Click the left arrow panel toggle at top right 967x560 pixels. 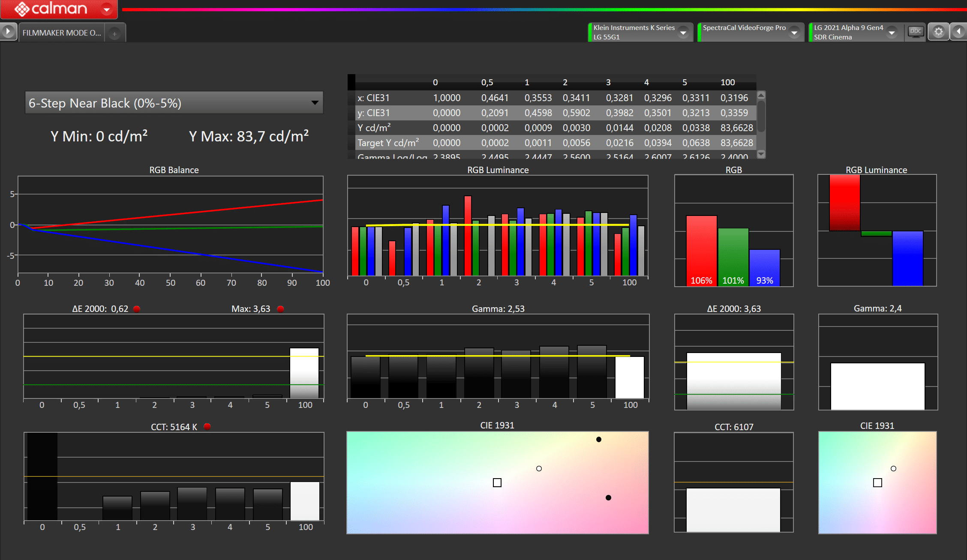(959, 32)
